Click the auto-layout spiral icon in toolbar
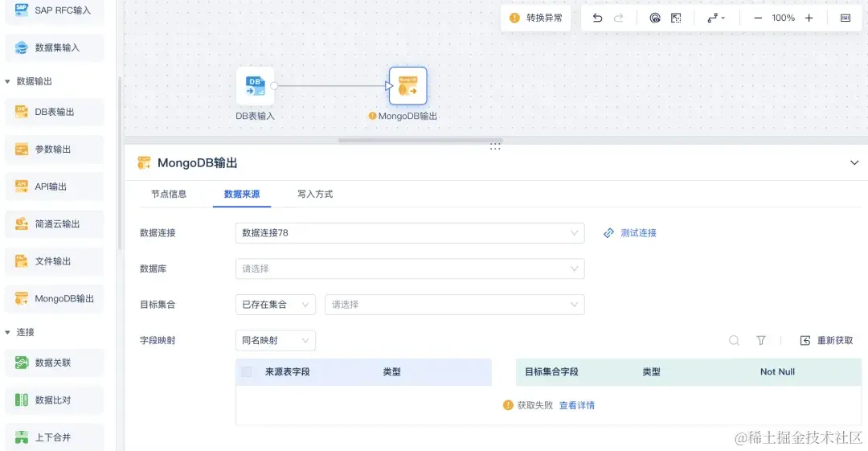Viewport: 868px width, 451px height. pos(655,18)
